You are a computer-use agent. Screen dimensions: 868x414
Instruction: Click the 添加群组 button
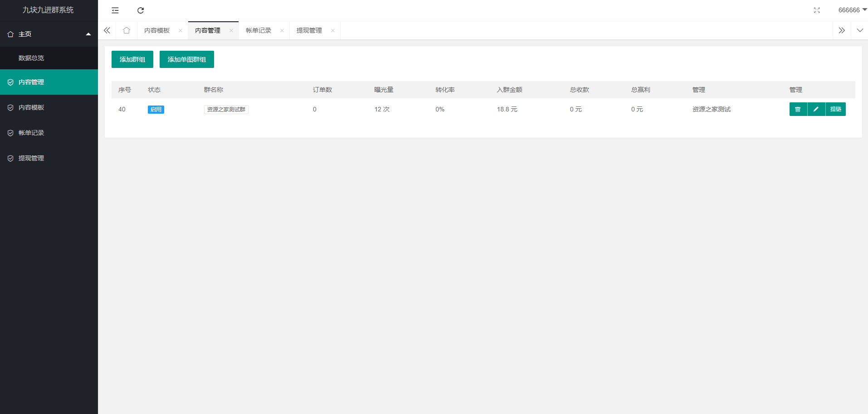point(132,59)
